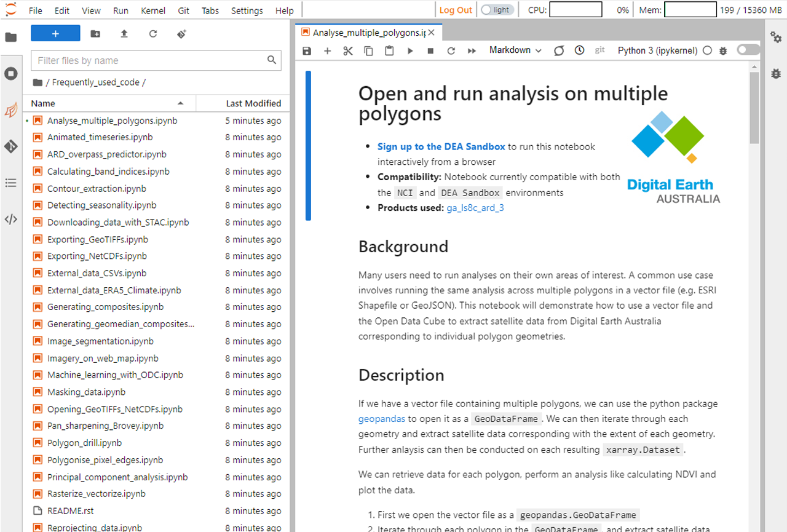Toggle the light theme switch

point(497,10)
